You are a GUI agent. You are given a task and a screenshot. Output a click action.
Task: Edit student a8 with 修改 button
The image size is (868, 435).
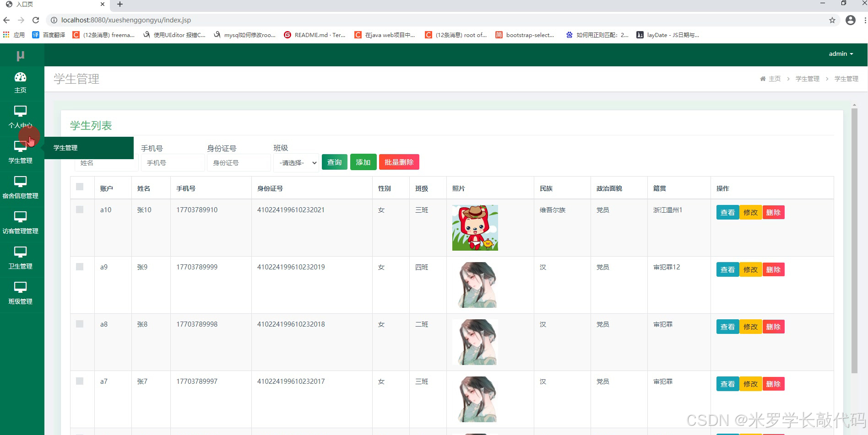click(750, 327)
